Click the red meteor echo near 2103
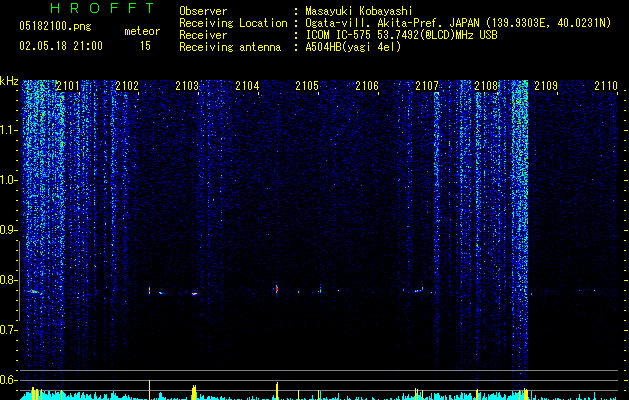The height and width of the screenshot is (400, 629). click(194, 294)
